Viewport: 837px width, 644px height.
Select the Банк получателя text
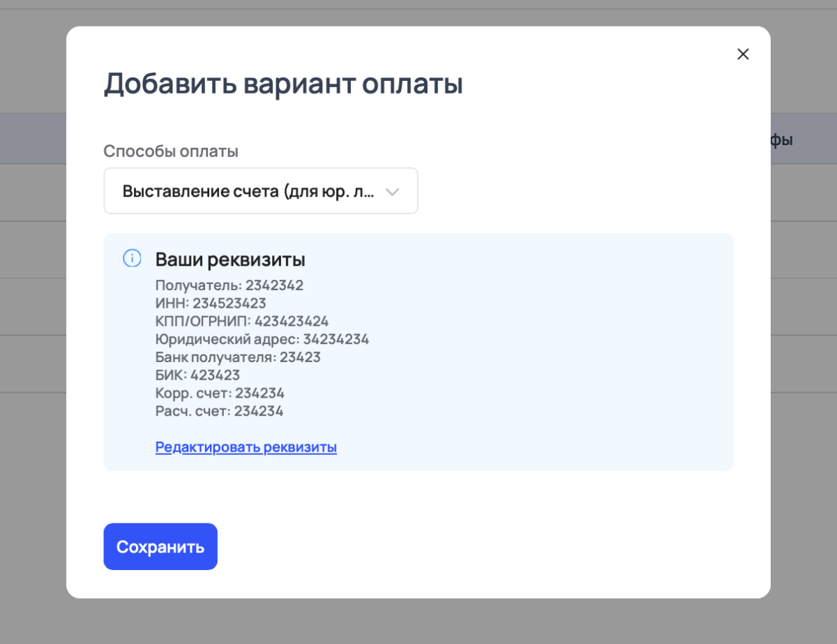tap(237, 357)
